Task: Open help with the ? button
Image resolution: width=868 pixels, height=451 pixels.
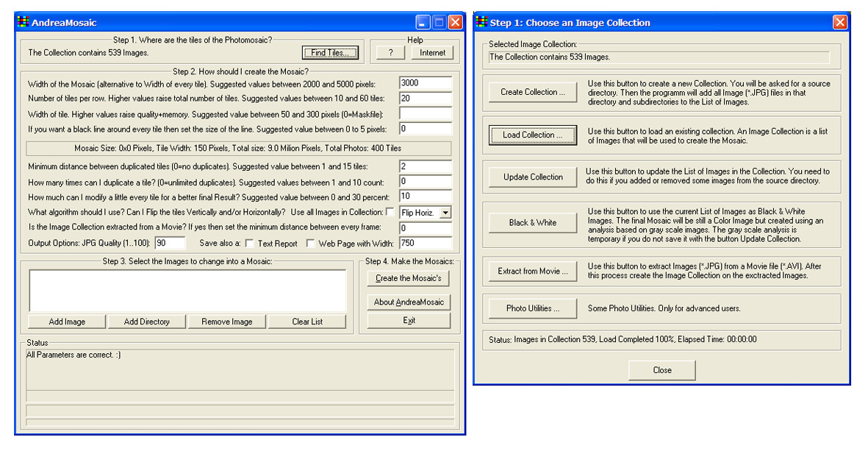Action: [x=391, y=53]
